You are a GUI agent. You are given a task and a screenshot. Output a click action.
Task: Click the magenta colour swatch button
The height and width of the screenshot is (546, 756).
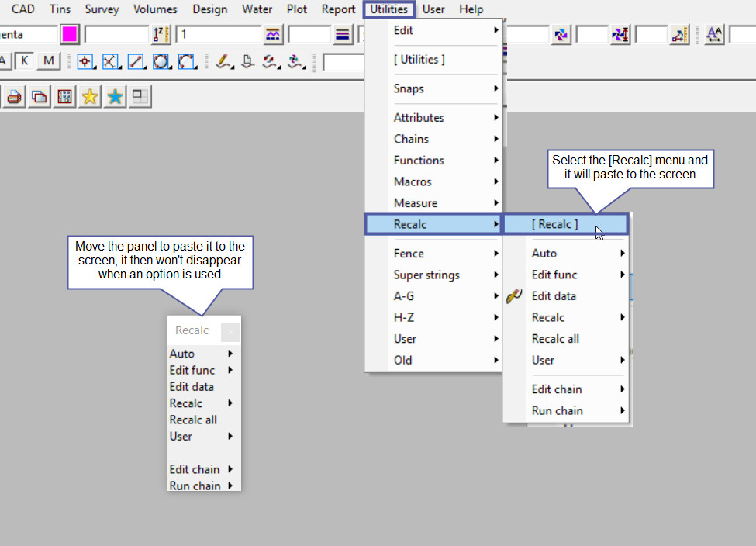point(70,35)
